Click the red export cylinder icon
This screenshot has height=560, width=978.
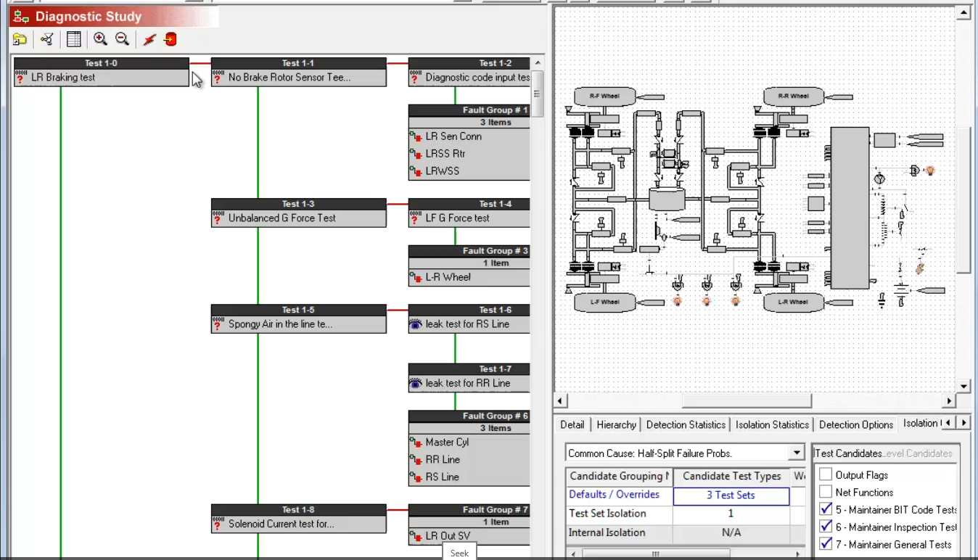point(170,40)
